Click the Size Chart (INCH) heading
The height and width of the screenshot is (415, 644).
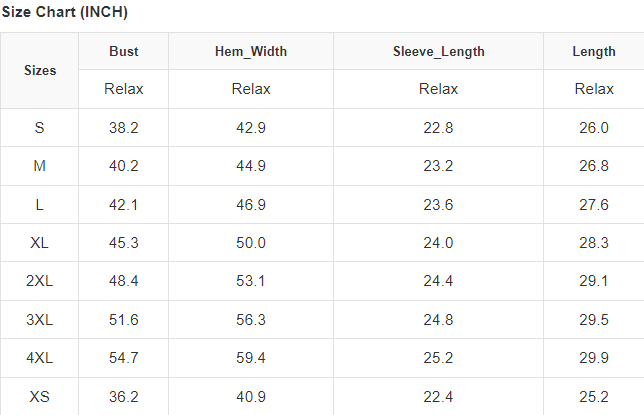coord(64,13)
